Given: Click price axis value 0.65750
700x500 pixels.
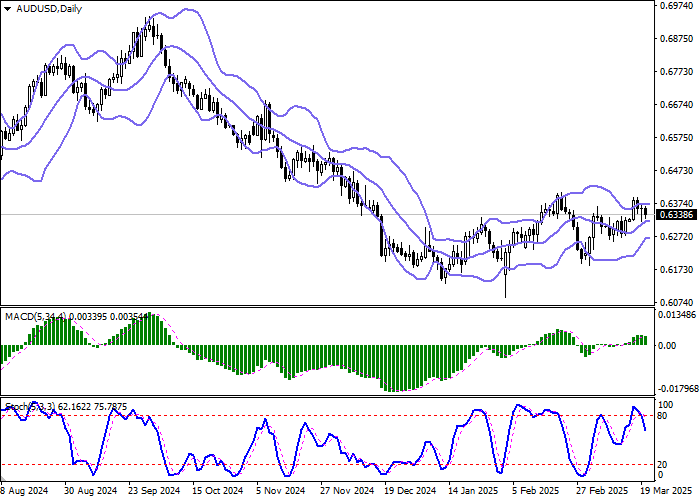Looking at the screenshot, I should coord(677,138).
